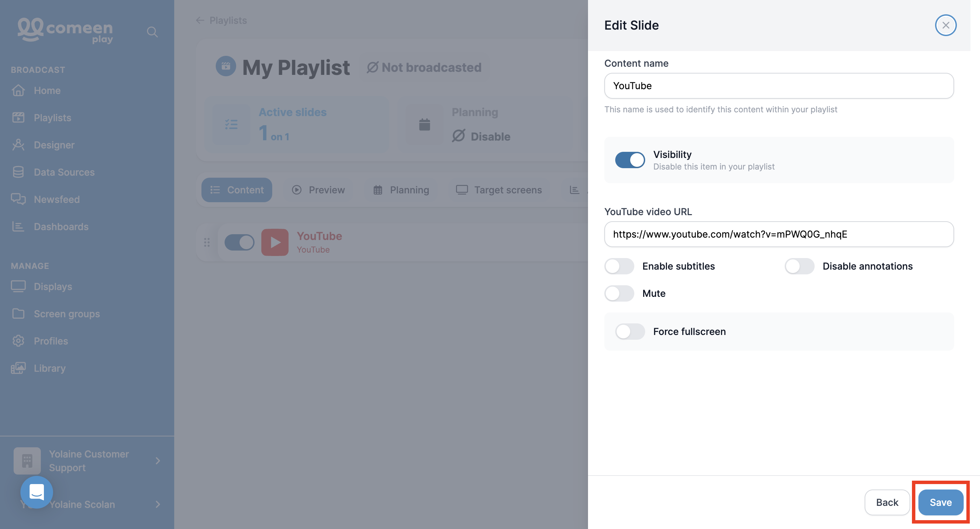
Task: Click the Home house icon
Action: (18, 91)
